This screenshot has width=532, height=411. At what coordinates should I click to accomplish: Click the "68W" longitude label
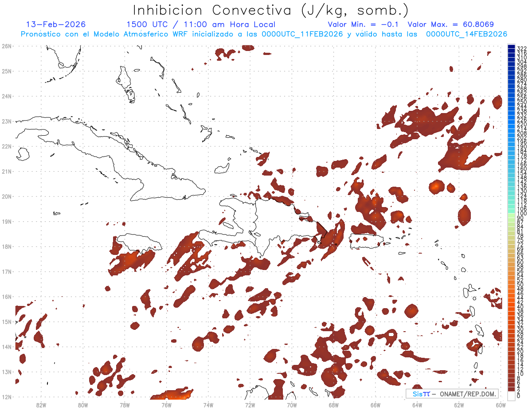tap(333, 405)
